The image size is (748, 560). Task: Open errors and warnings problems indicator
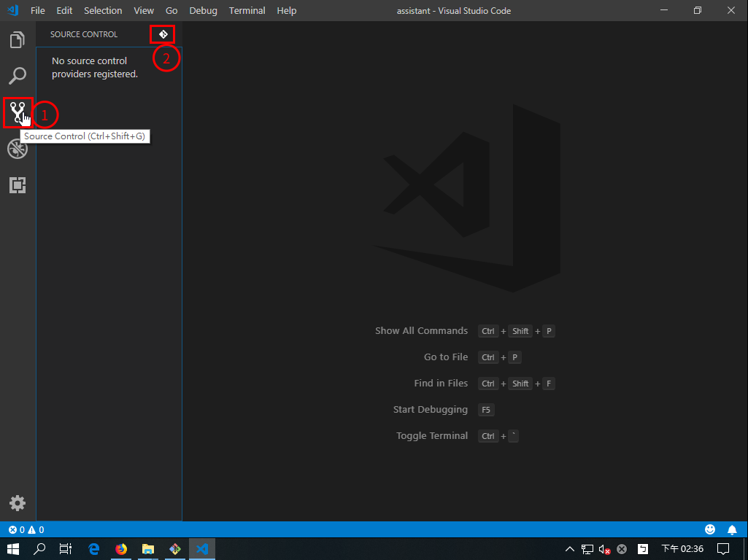click(26, 530)
